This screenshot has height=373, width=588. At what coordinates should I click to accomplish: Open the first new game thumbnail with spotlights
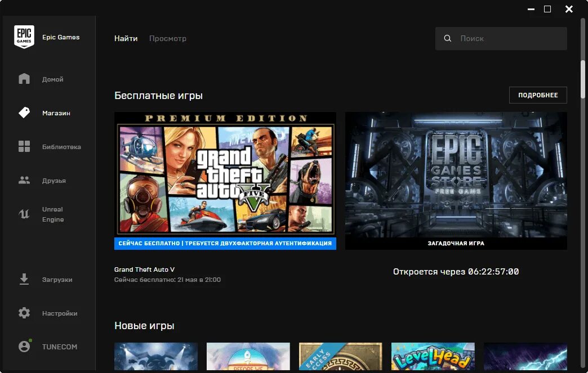click(156, 356)
